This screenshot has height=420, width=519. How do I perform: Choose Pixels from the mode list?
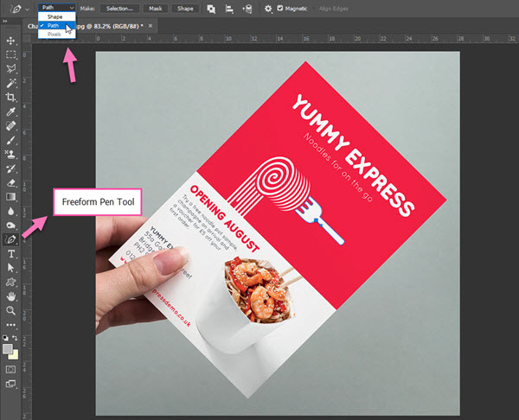pyautogui.click(x=57, y=34)
